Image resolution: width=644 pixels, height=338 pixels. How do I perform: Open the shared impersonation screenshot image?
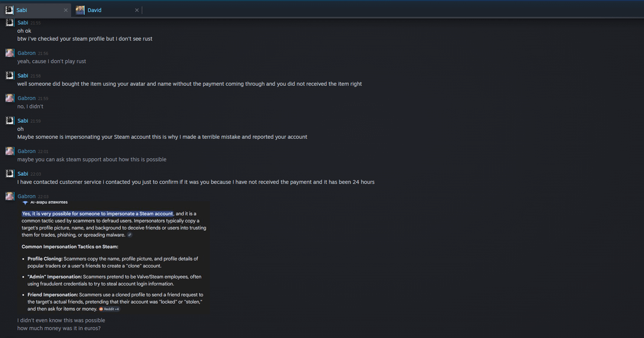(113, 258)
